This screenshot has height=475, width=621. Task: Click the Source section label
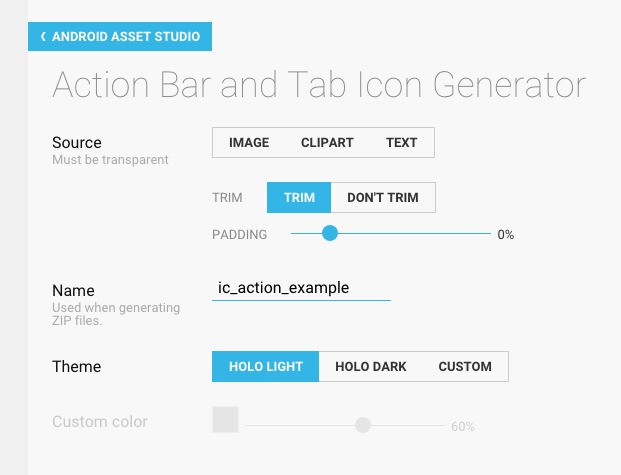(x=77, y=143)
